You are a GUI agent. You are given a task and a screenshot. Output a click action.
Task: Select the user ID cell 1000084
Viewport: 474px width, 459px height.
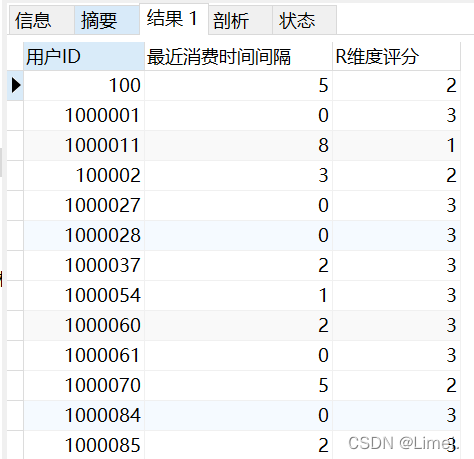point(84,415)
